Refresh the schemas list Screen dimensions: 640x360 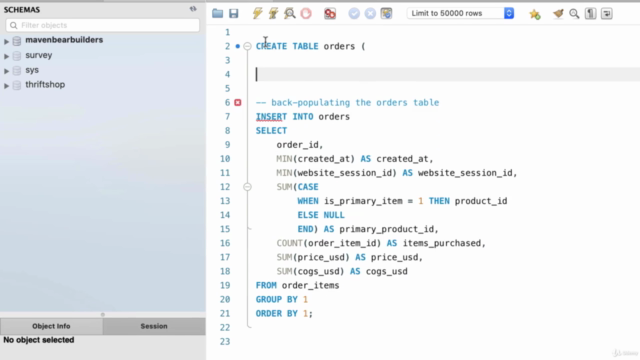click(193, 9)
